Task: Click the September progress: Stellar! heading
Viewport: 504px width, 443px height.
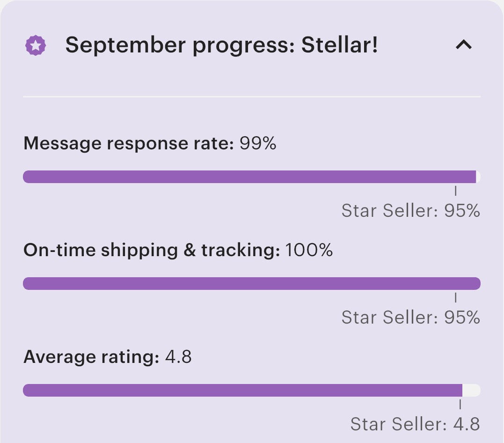Action: tap(221, 45)
